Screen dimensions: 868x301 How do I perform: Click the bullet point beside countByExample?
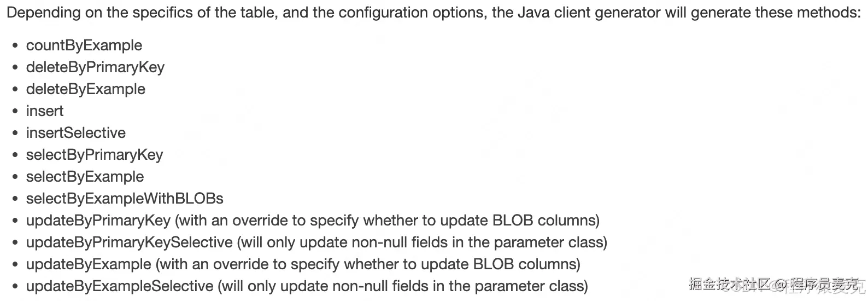coord(15,46)
